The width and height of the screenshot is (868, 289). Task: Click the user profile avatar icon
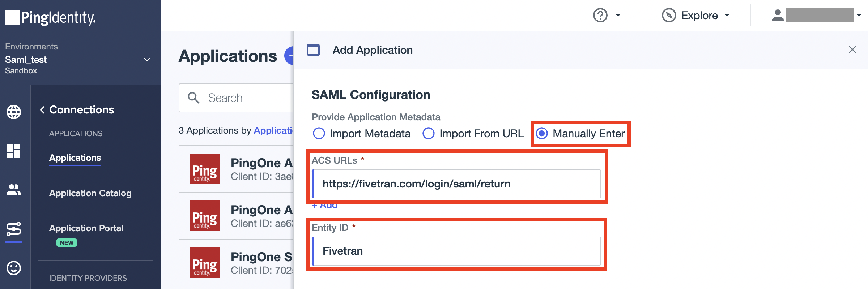point(778,15)
